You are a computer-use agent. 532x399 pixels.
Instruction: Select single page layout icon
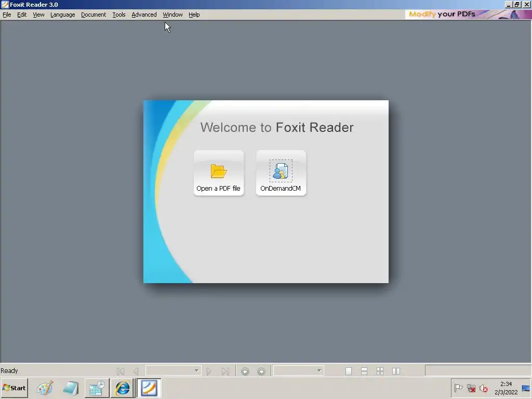pos(349,371)
